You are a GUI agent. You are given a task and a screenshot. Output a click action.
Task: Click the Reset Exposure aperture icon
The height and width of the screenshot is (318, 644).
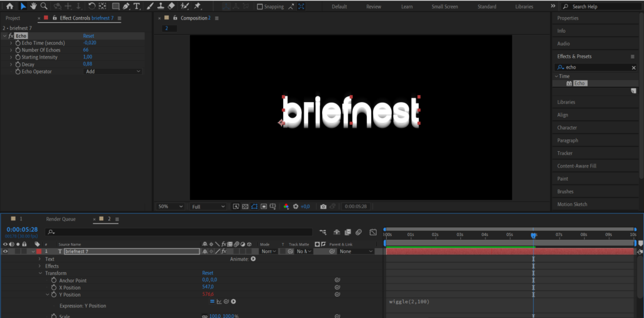click(x=296, y=207)
